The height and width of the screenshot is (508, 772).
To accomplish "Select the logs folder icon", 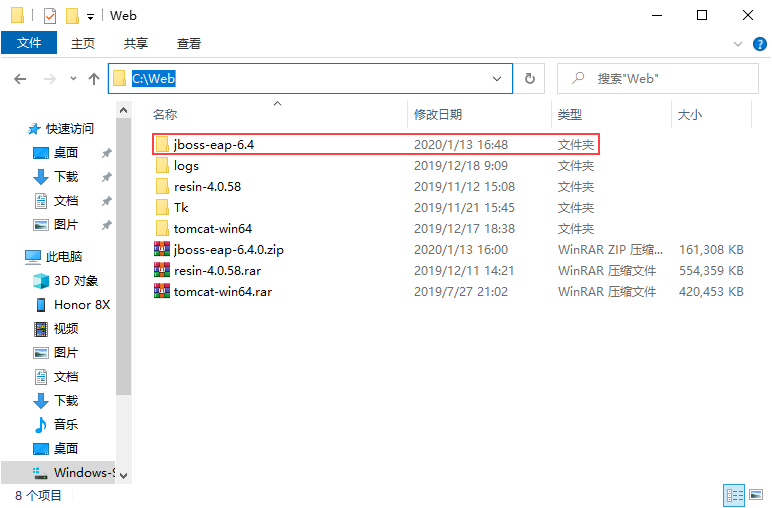I will tap(162, 165).
